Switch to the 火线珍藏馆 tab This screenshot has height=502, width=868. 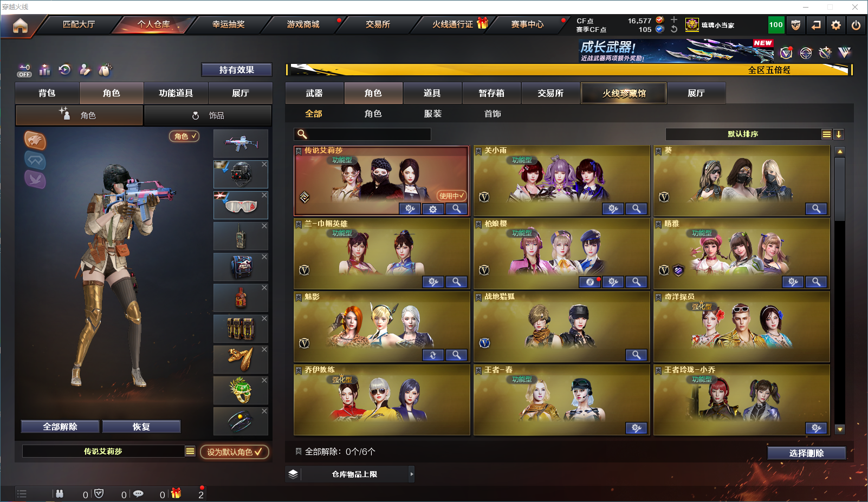point(624,93)
